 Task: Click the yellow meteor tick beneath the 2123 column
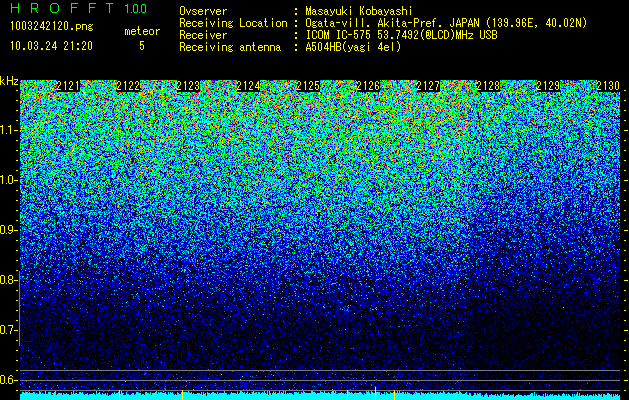[x=183, y=395]
